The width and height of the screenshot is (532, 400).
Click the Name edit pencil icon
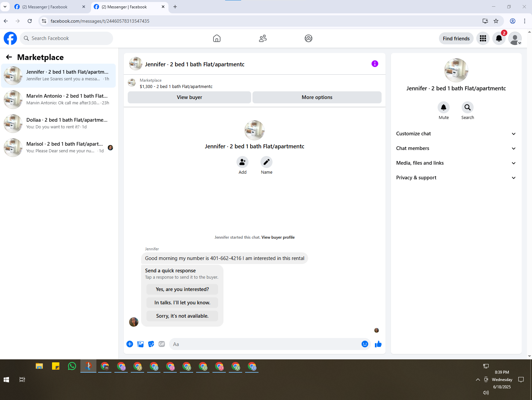[x=267, y=162]
